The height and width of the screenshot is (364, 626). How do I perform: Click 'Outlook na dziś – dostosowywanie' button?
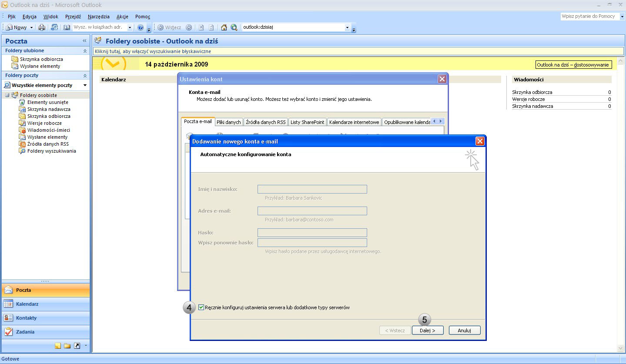click(573, 65)
